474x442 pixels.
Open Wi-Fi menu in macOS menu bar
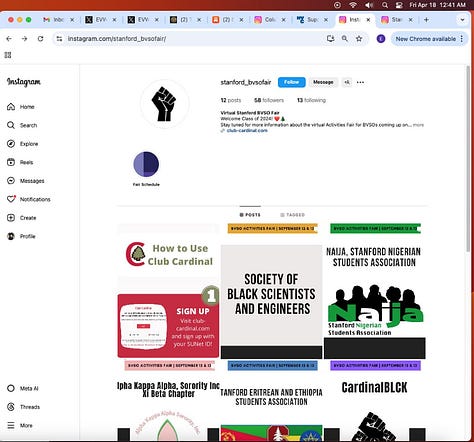[353, 5]
